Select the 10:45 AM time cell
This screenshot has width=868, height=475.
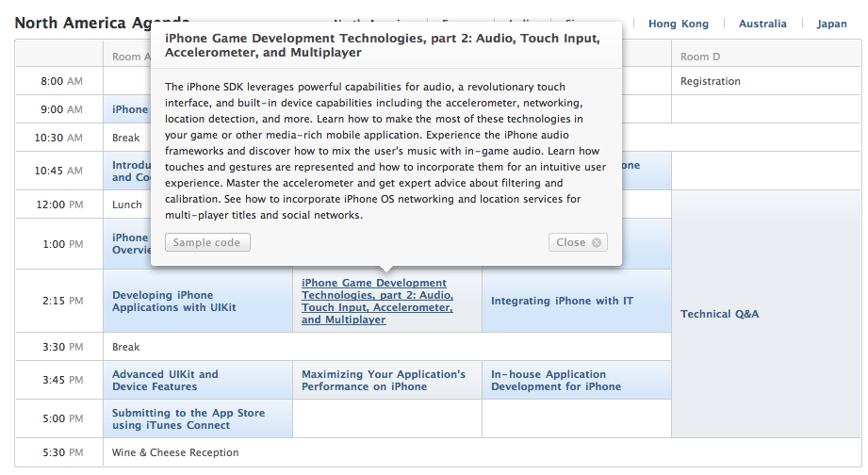pyautogui.click(x=59, y=171)
